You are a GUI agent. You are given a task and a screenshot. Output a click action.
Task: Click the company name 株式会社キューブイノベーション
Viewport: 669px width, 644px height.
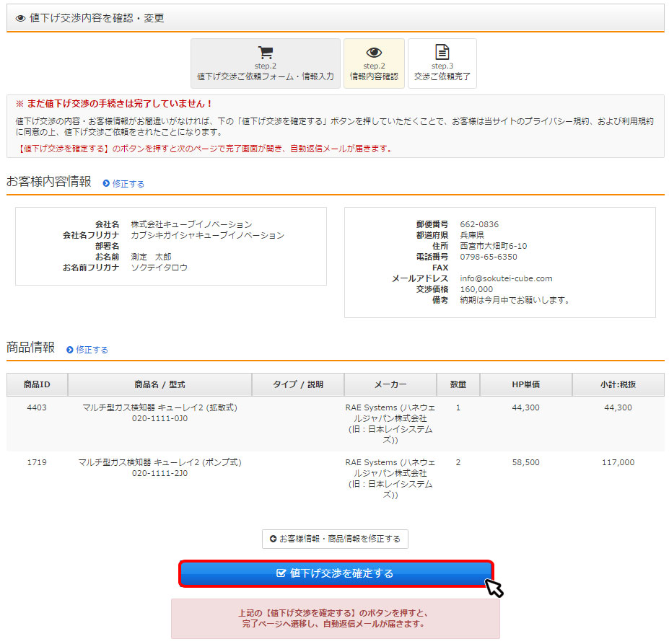(x=191, y=224)
